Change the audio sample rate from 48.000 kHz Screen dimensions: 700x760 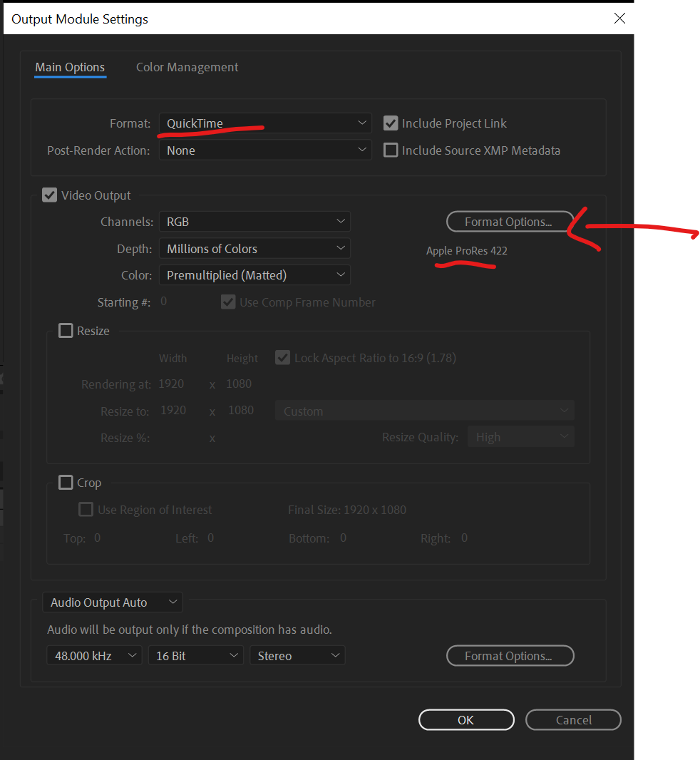click(x=93, y=655)
